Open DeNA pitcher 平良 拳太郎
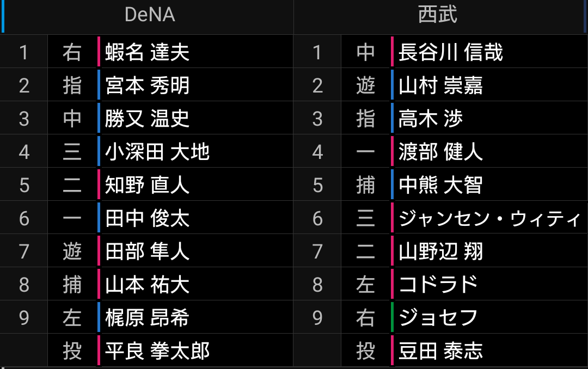Viewport: 588px width, 369px height. click(x=157, y=351)
